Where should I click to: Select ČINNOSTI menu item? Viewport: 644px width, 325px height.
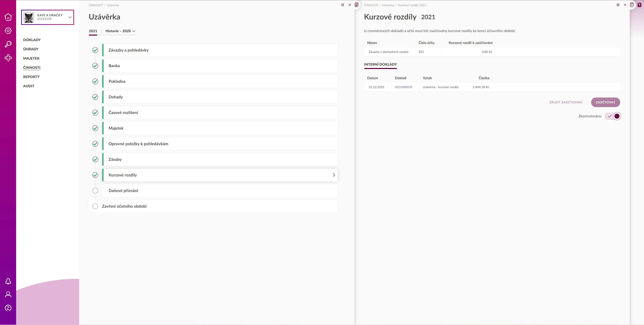32,67
